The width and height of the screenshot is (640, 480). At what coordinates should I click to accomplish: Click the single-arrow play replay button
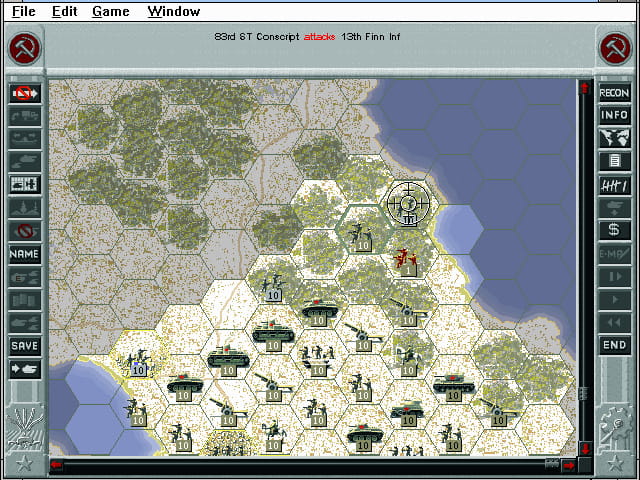coord(614,300)
